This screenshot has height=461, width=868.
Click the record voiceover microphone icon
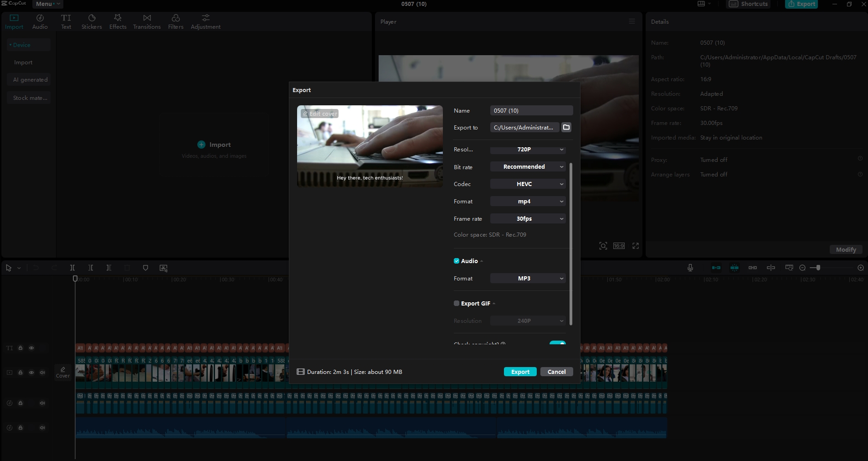coord(689,268)
